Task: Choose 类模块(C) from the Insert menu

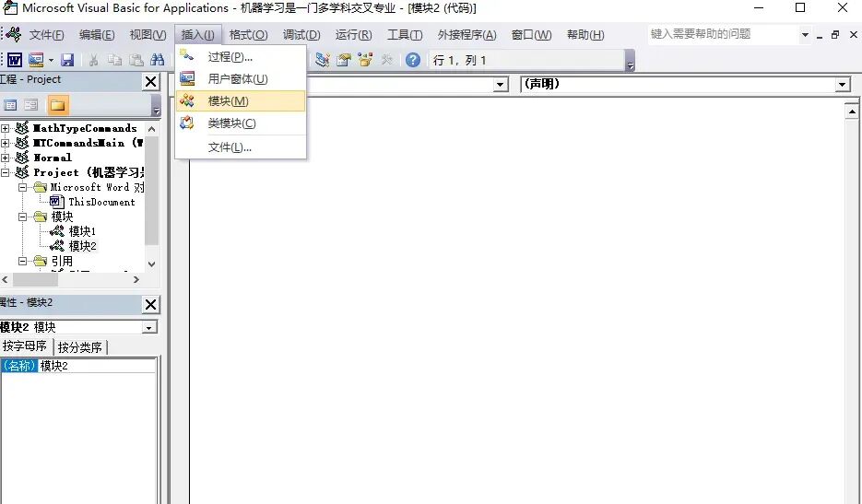Action: [241, 123]
